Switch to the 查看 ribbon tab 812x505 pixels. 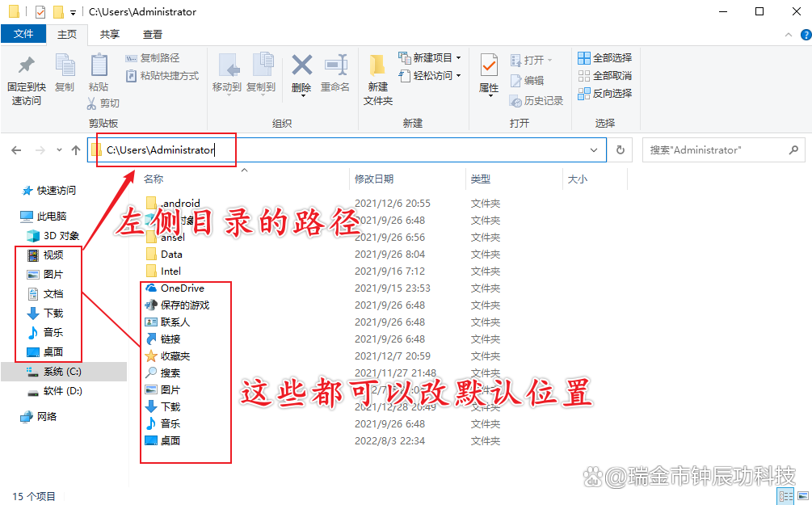tap(152, 35)
